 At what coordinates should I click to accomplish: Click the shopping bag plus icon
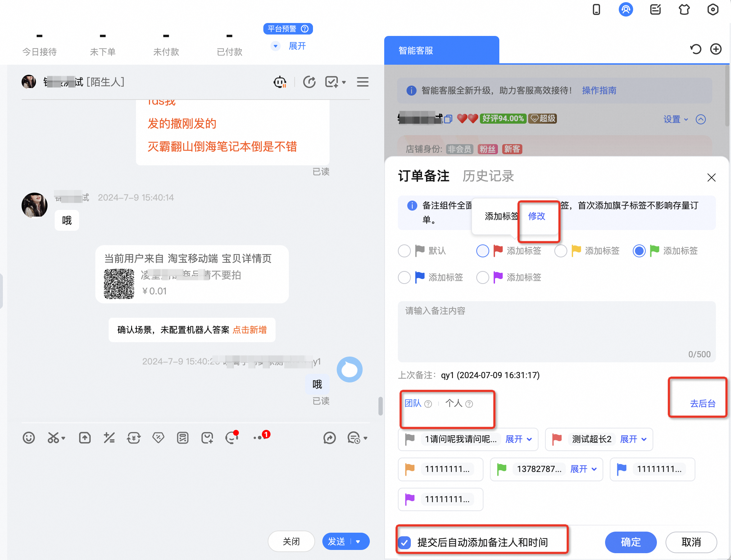207,438
